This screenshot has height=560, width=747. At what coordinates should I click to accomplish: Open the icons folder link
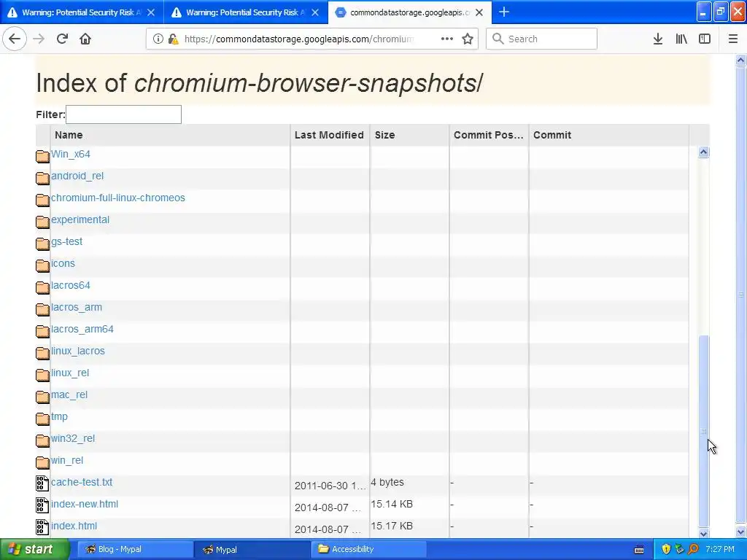63,264
